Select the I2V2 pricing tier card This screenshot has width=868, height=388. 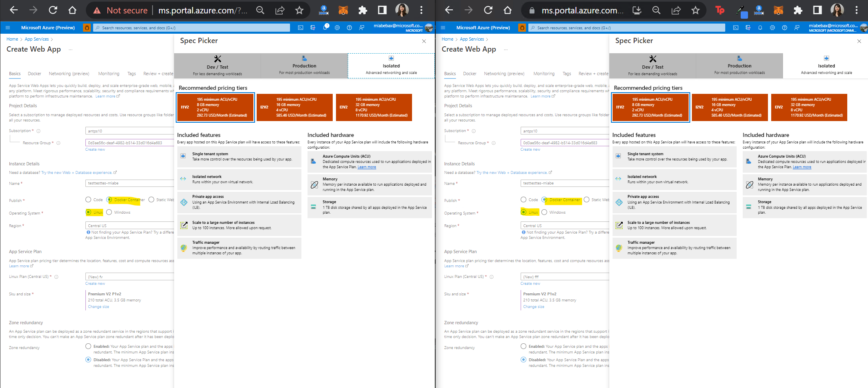tap(294, 107)
